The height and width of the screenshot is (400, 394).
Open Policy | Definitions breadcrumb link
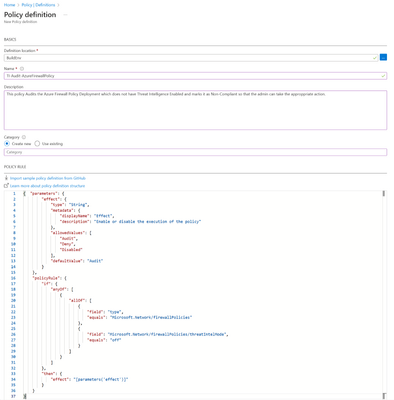pos(38,5)
